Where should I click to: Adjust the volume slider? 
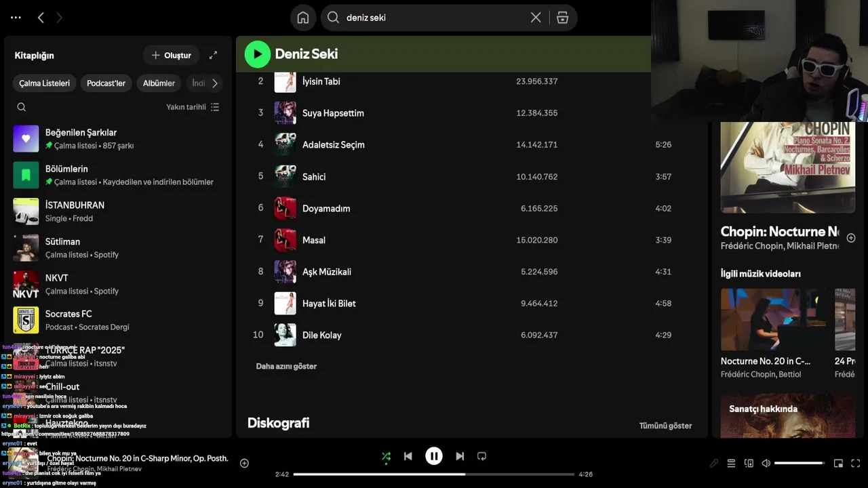click(x=800, y=464)
